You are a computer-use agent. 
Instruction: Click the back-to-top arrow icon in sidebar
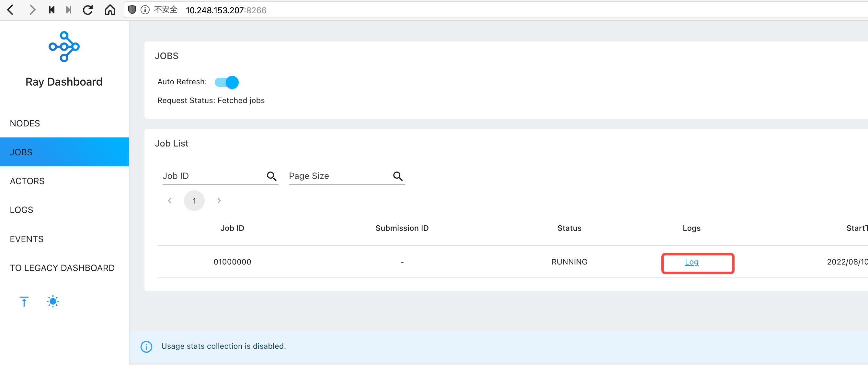coord(24,301)
